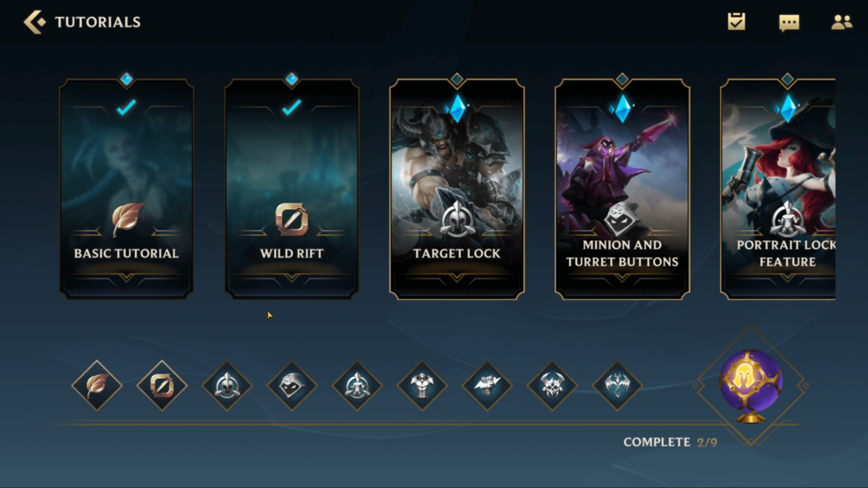Image resolution: width=868 pixels, height=488 pixels.
Task: Open the Portrait Lock Feature card
Action: [778, 189]
